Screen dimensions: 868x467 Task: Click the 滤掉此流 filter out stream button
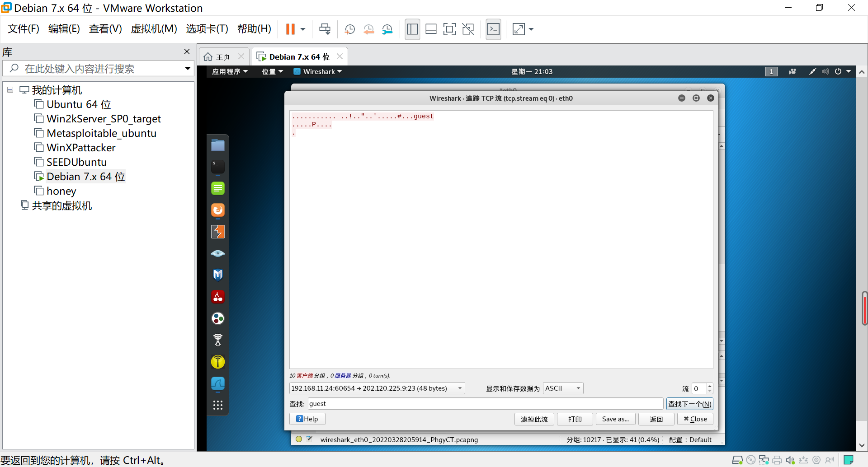(x=534, y=419)
